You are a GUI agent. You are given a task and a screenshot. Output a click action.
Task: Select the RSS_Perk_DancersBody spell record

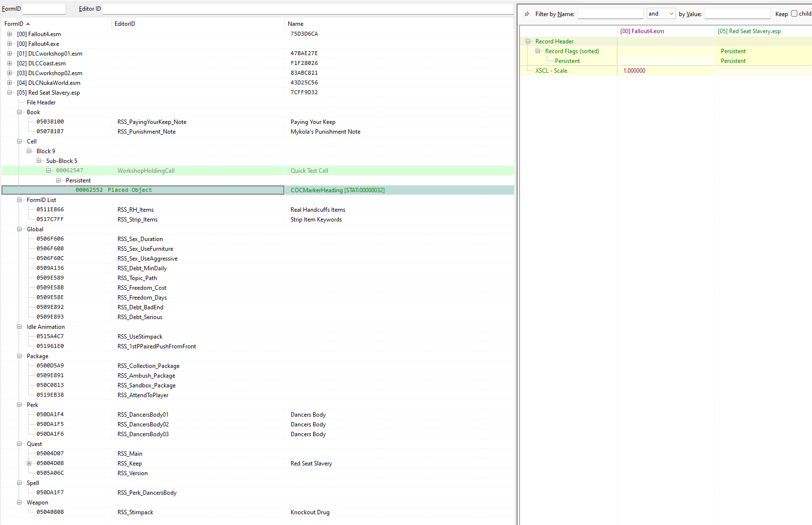point(257,493)
